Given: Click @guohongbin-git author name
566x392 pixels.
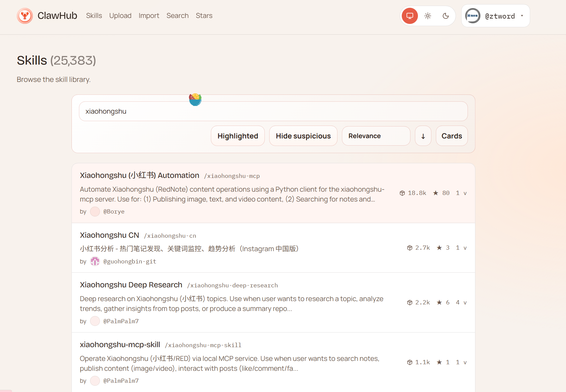Looking at the screenshot, I should tap(130, 261).
